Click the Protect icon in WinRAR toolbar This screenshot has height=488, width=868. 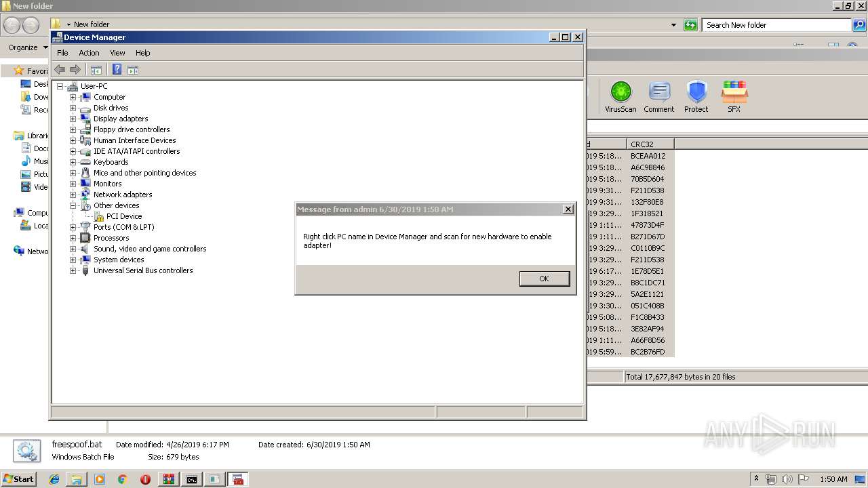(696, 97)
